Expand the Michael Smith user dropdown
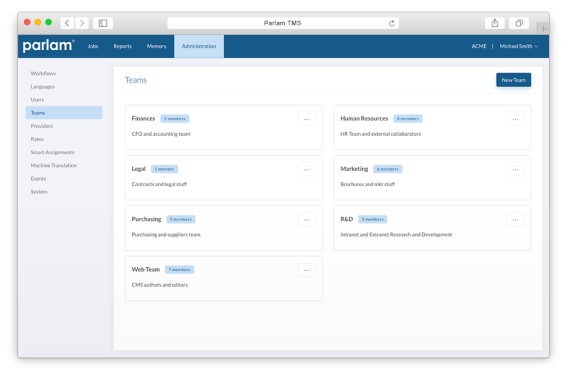 click(519, 46)
